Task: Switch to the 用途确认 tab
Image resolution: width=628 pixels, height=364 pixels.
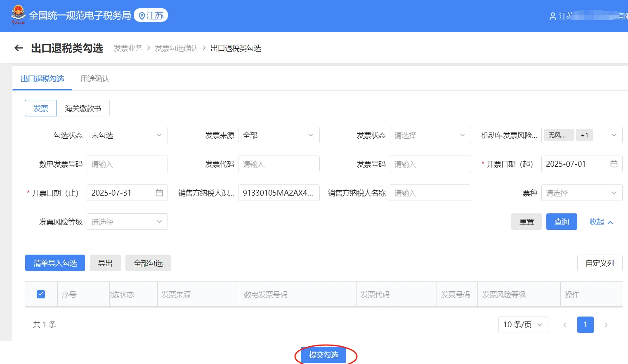Action: (94, 78)
